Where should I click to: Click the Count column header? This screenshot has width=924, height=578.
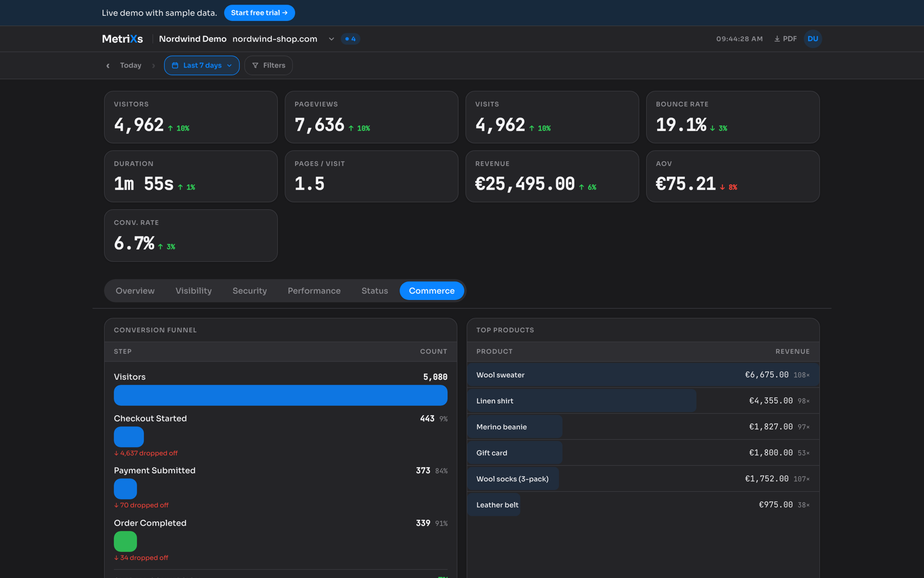click(x=434, y=351)
